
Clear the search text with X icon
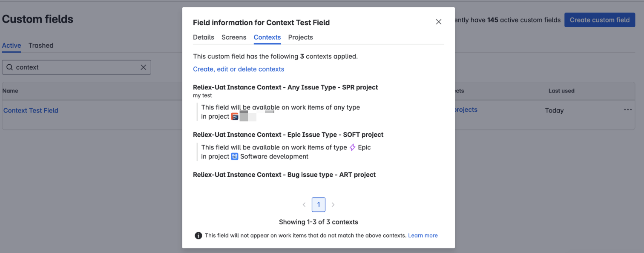coord(144,67)
